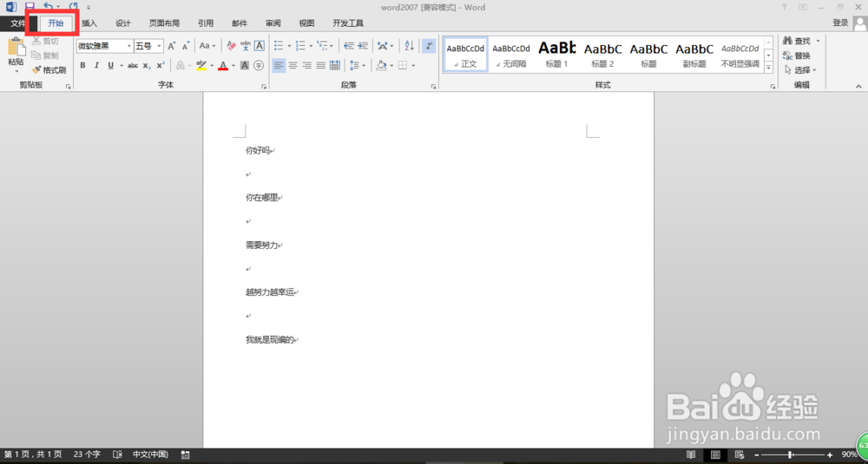
Task: Apply enclosed character (字 circle) icon
Action: click(x=259, y=66)
